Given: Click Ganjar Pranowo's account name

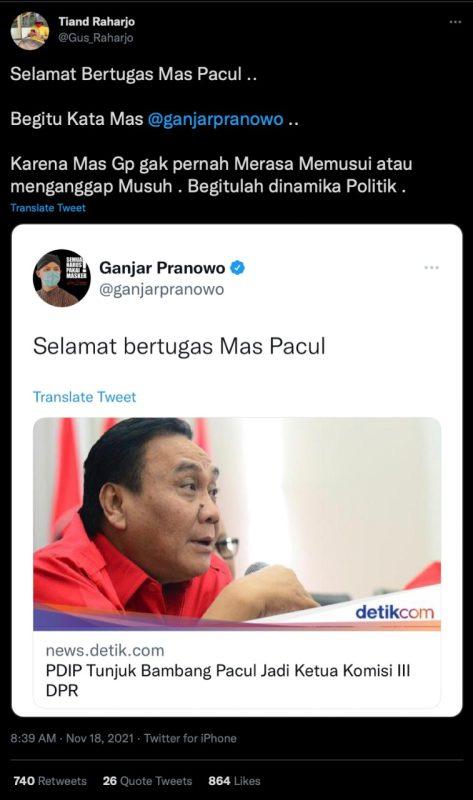Looking at the screenshot, I should coord(162,267).
